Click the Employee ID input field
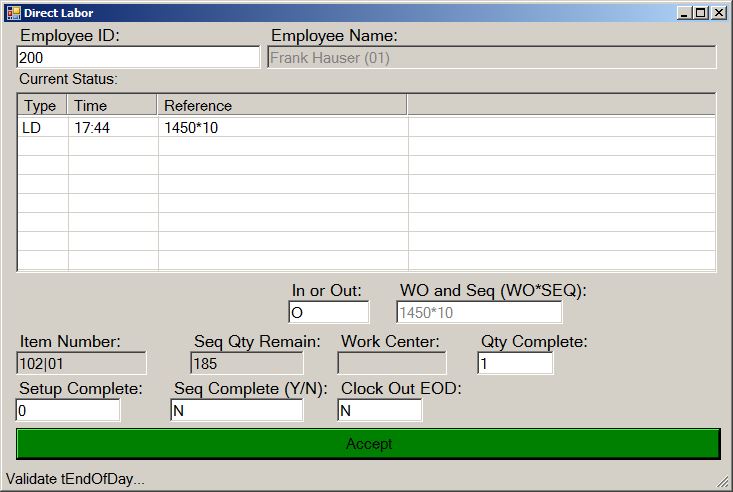Screen dimensions: 733x492 [138, 58]
